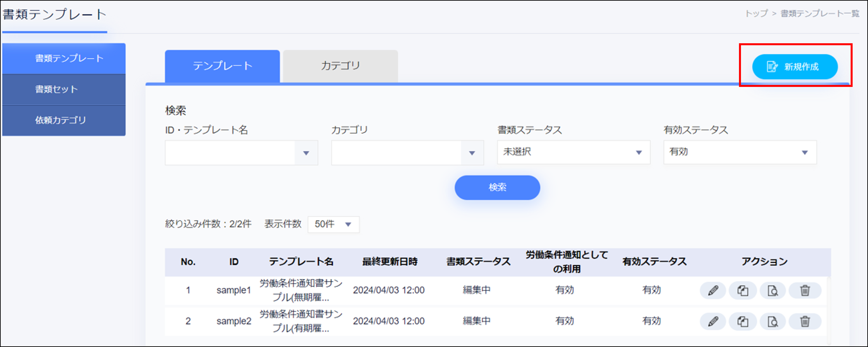Click the 書類ステータス column header in table
The image size is (868, 347).
(x=478, y=262)
